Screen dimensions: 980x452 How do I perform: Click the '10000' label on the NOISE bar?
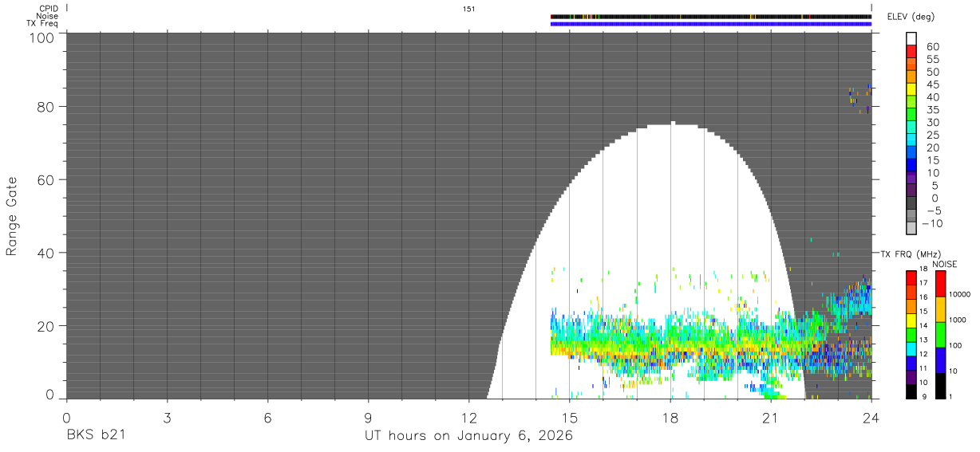pyautogui.click(x=958, y=294)
